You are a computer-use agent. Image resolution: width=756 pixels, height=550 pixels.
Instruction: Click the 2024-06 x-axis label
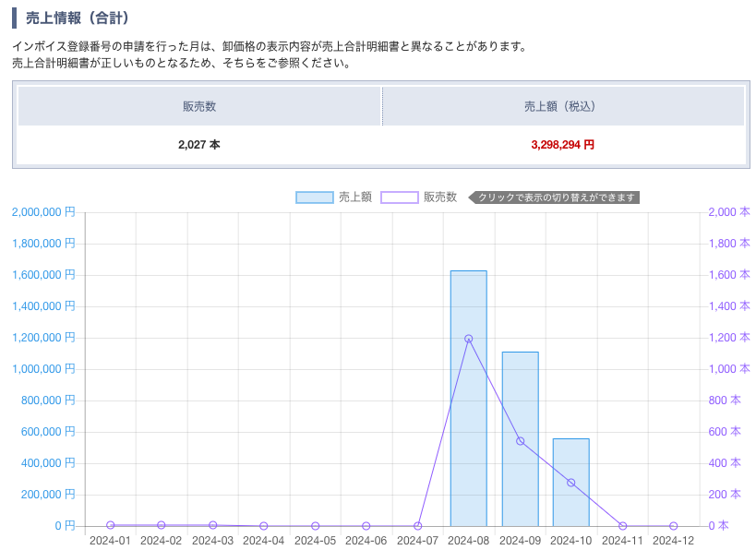tap(366, 541)
